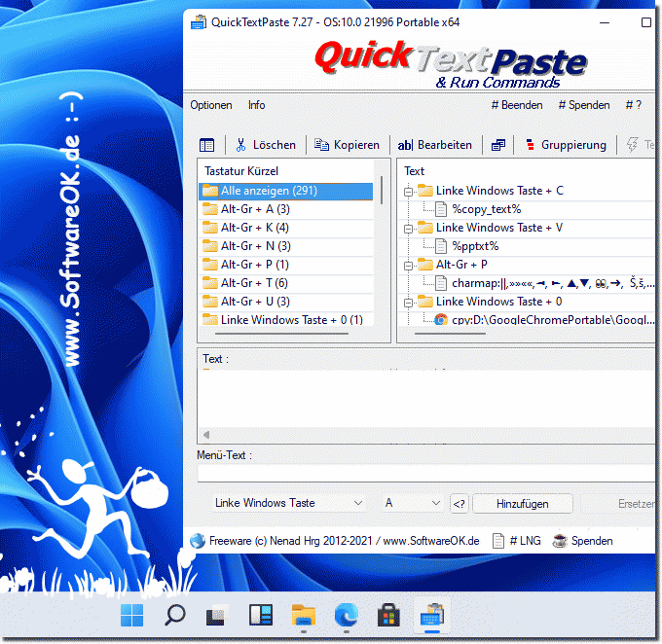The height and width of the screenshot is (644, 662).
Task: Open Widgets from the taskbar
Action: [261, 616]
